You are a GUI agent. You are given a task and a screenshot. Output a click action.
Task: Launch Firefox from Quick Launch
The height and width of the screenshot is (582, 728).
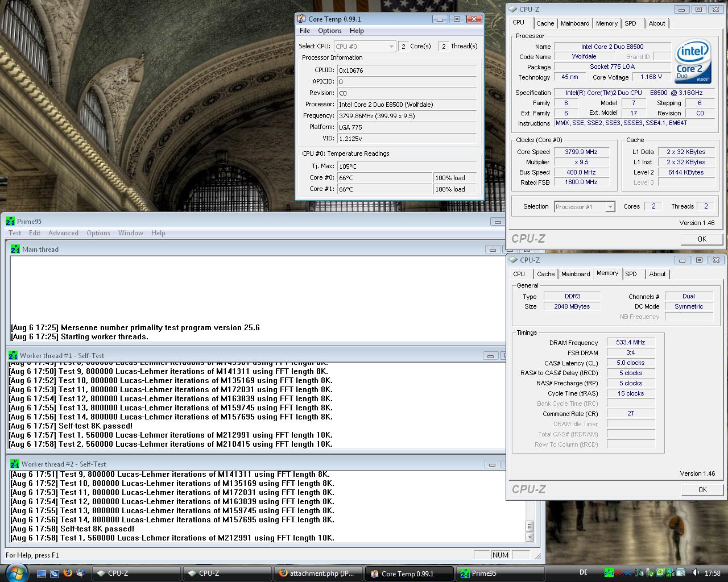tap(68, 573)
